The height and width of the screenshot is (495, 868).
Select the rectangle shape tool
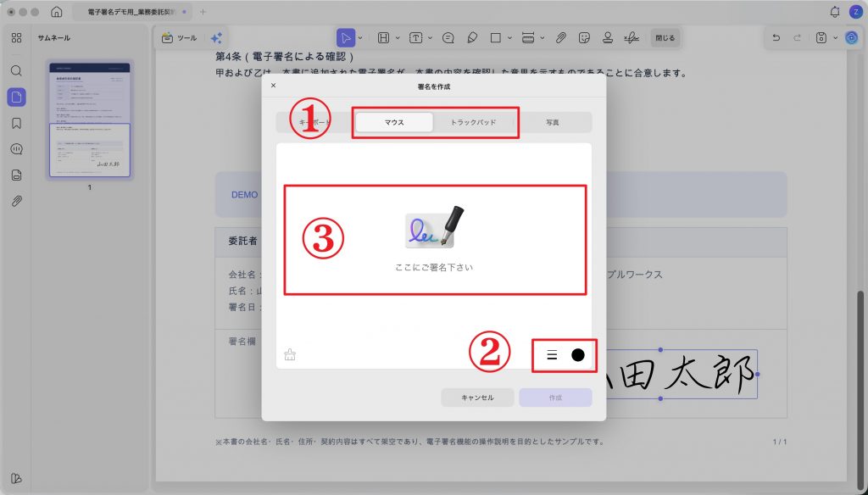pyautogui.click(x=495, y=37)
